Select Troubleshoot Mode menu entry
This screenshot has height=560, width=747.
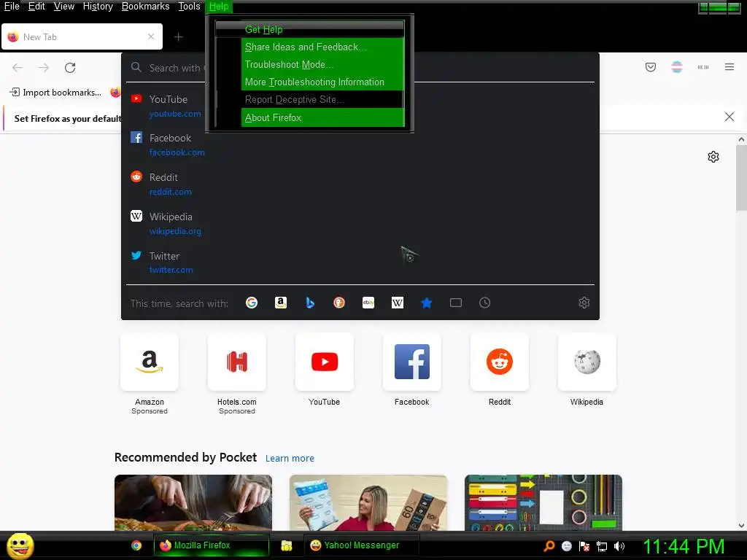tap(309, 64)
